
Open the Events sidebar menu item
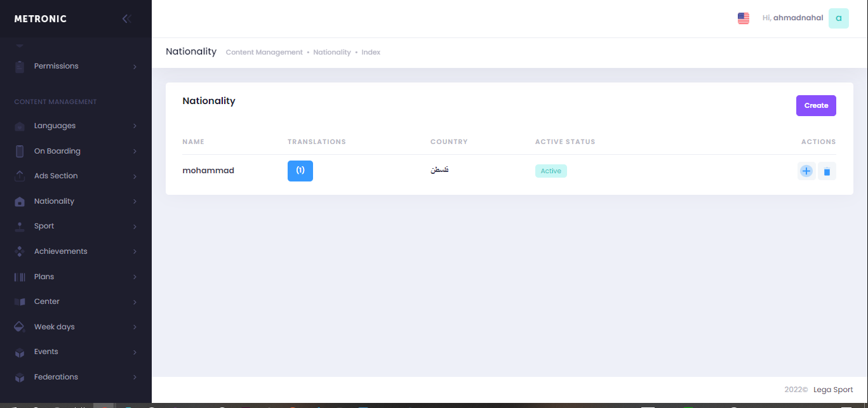coord(46,352)
